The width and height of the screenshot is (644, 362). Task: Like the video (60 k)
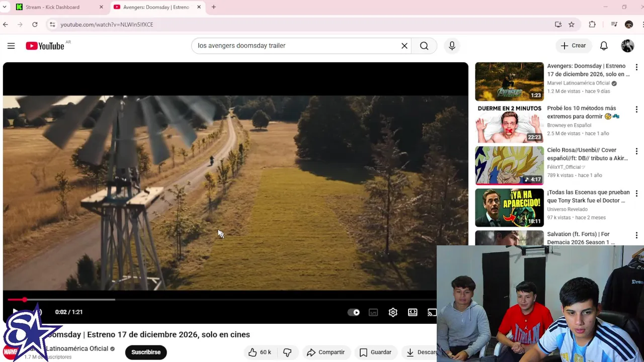pyautogui.click(x=260, y=352)
